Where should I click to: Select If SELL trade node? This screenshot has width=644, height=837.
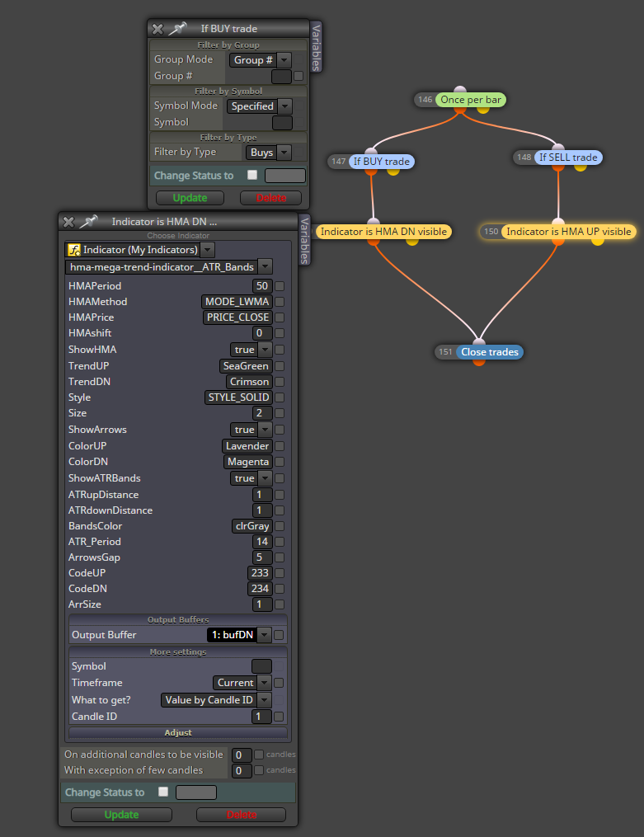point(568,158)
